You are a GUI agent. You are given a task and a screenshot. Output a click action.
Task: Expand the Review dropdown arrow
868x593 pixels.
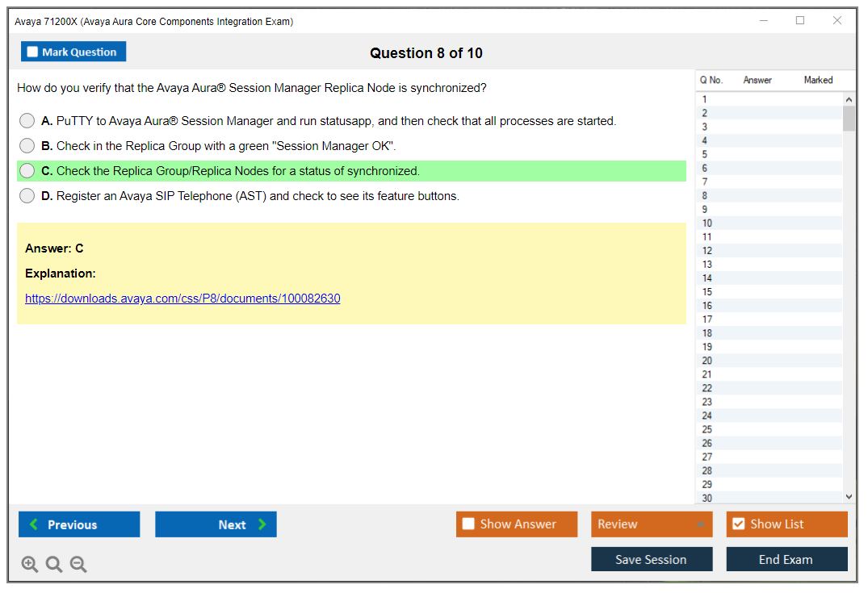pos(700,524)
